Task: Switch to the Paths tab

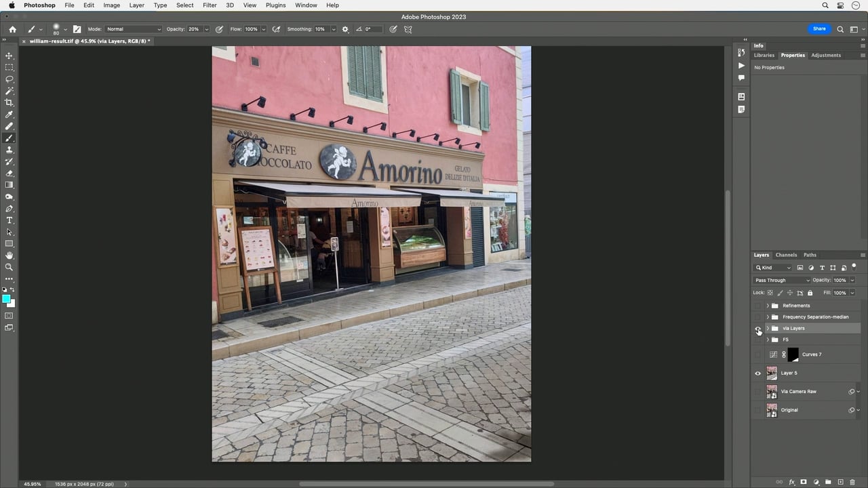Action: 810,255
